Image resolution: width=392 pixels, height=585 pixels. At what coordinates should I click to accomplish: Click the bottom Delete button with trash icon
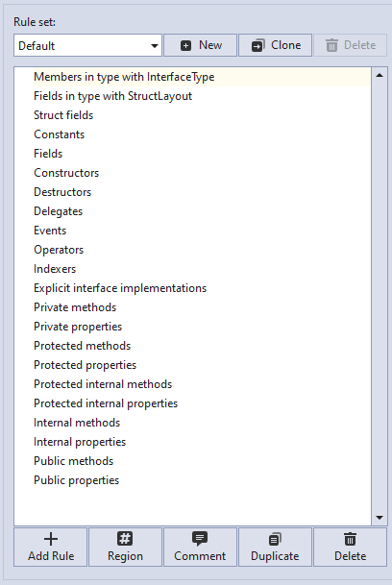(350, 547)
